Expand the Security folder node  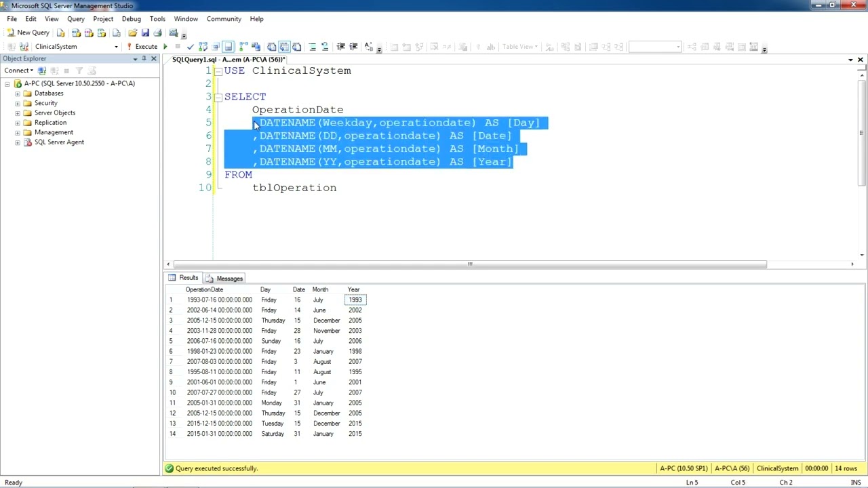coord(18,103)
